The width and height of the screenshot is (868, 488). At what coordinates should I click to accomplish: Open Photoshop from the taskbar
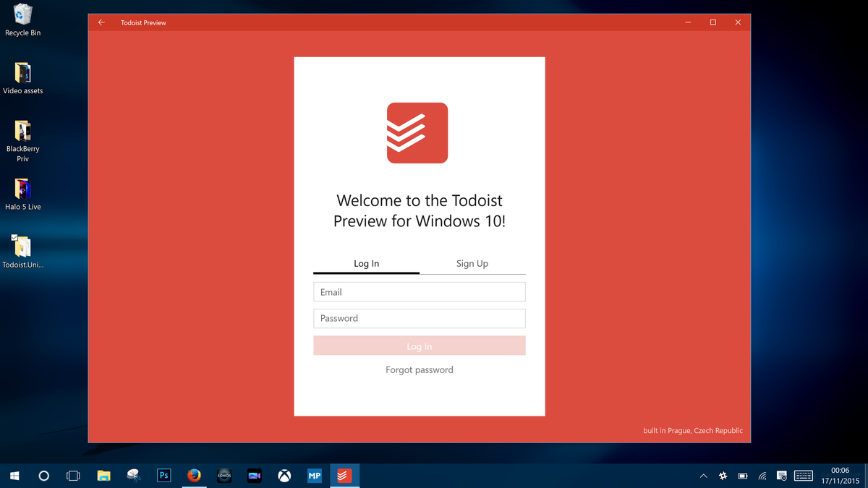163,476
